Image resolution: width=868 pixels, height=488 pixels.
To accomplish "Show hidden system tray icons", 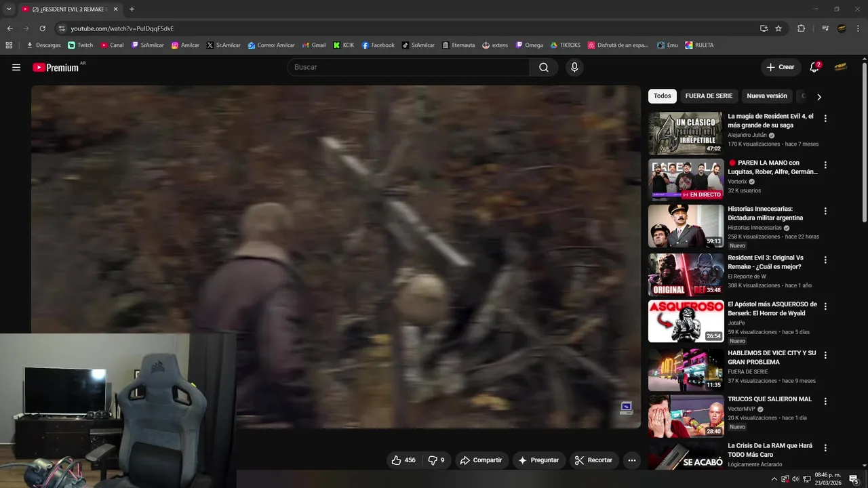I will pyautogui.click(x=774, y=479).
